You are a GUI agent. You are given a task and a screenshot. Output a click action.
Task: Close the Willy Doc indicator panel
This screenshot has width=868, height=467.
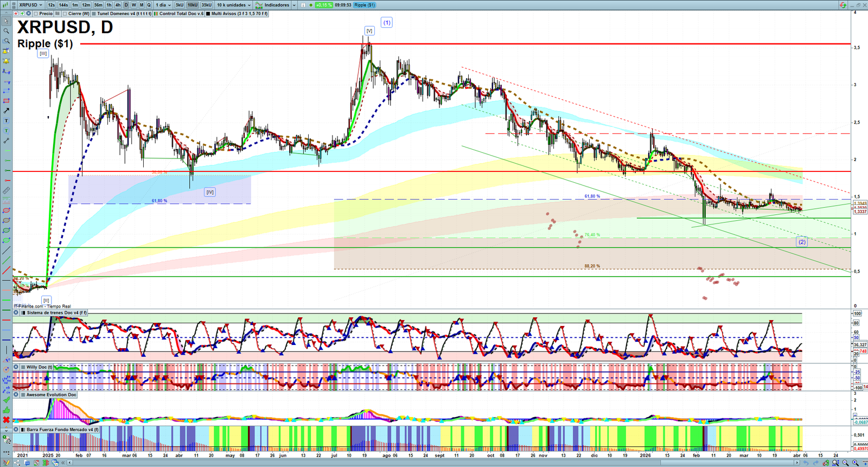[16, 367]
